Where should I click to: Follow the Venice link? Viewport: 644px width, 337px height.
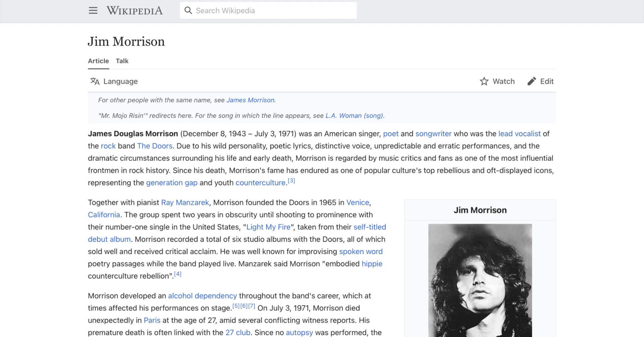358,203
